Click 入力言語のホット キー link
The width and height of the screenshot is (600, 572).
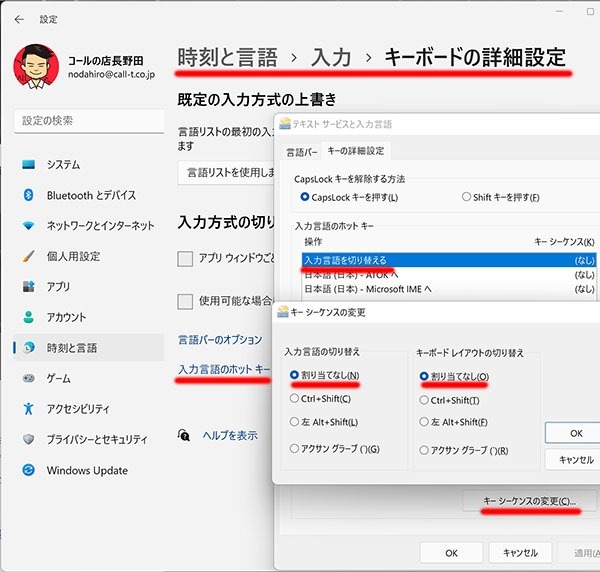pyautogui.click(x=223, y=370)
